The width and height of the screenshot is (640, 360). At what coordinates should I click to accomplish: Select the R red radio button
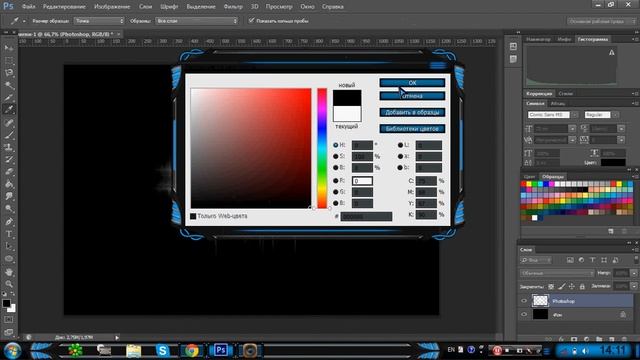336,180
